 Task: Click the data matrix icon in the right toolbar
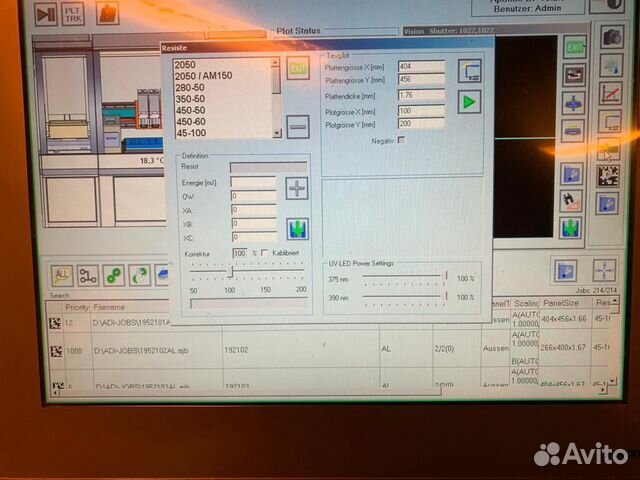[x=608, y=176]
